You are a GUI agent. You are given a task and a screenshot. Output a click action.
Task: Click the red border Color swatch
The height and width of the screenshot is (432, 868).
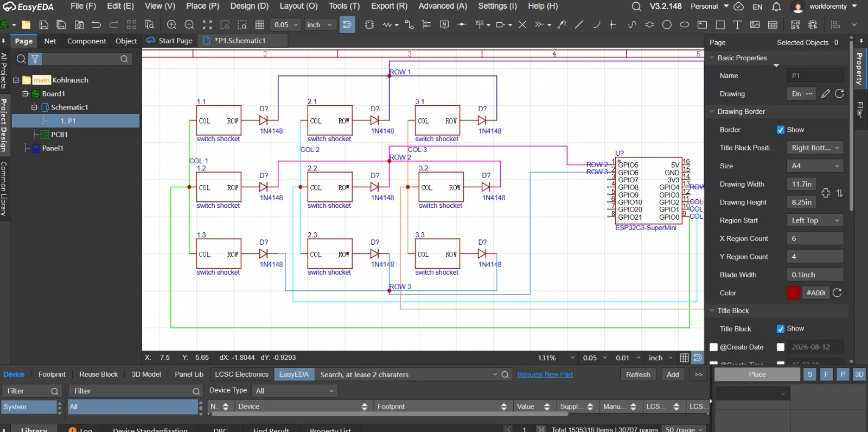[794, 293]
